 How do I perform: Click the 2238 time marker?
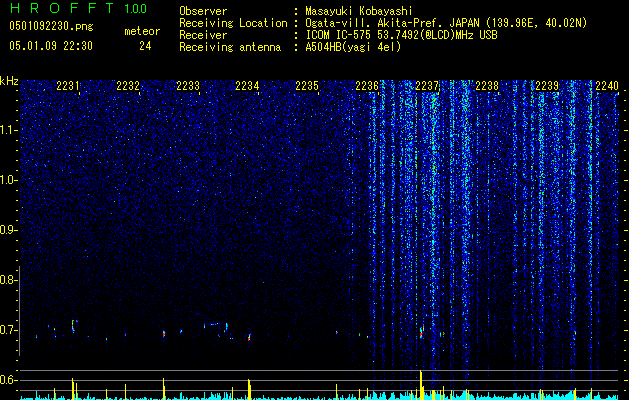[x=487, y=86]
